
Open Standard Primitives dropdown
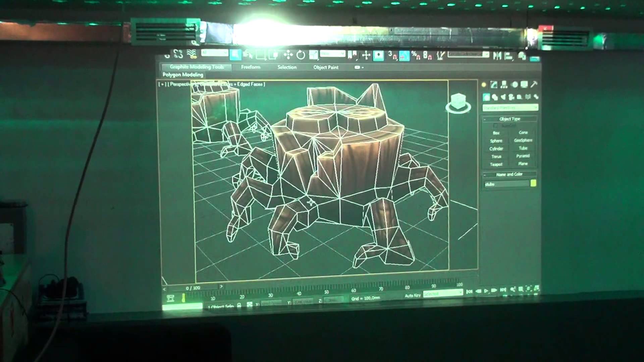point(510,108)
